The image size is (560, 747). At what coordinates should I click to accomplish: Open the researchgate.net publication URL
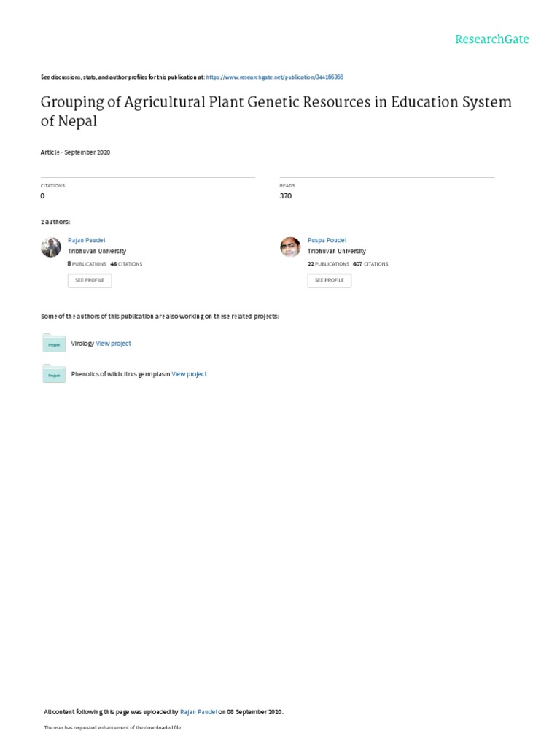(x=275, y=77)
